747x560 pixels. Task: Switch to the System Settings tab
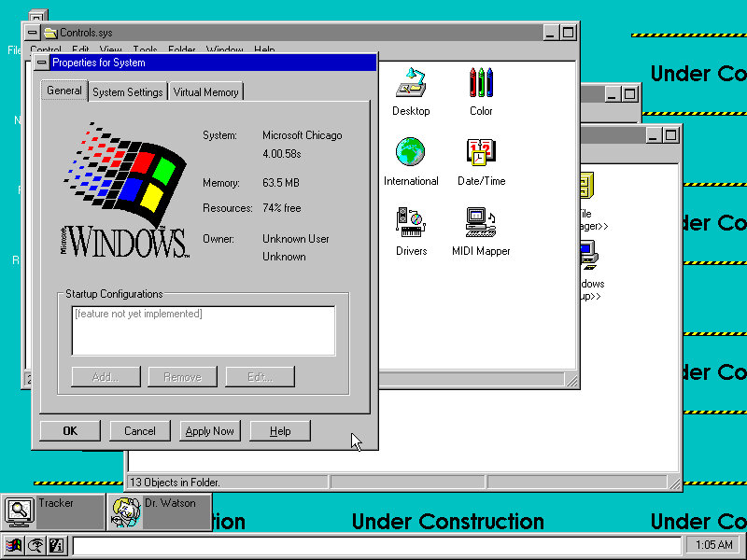tap(128, 91)
